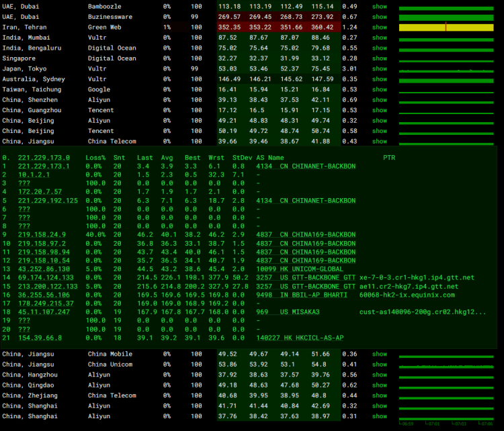Expand traceroute for Japan, Tokyo Vultr
This screenshot has width=504, height=431.
click(380, 68)
